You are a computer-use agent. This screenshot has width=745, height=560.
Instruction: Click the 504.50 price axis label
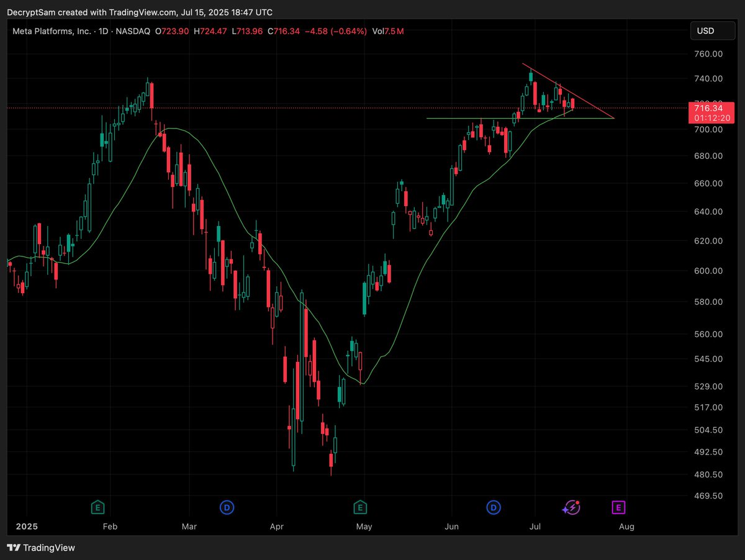pos(708,430)
